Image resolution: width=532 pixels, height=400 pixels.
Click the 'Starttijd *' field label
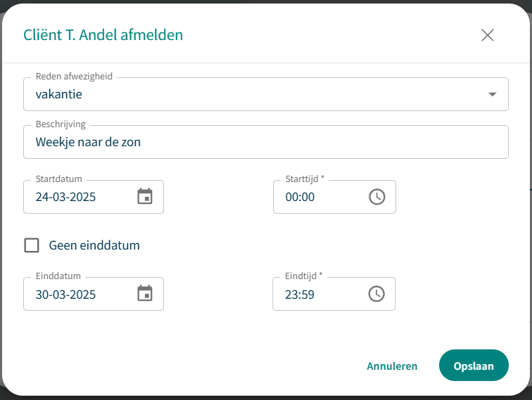(x=305, y=179)
